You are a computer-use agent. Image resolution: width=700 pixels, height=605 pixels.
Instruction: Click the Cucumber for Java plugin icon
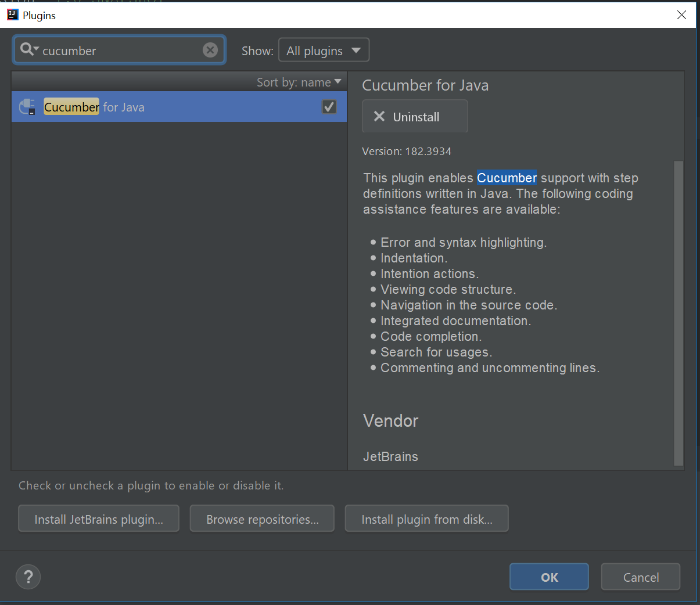[x=27, y=107]
